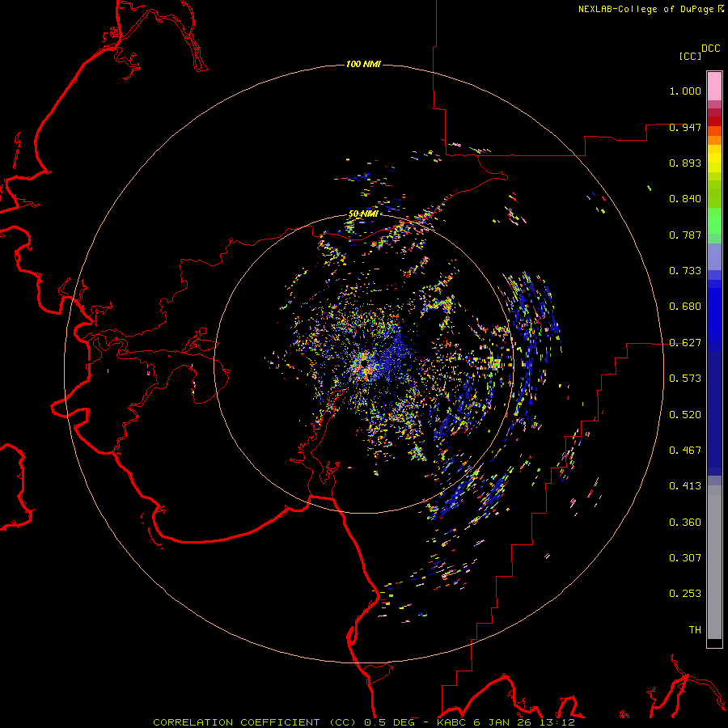Click the 0.893 legend value
The width and height of the screenshot is (728, 728).
685,163
